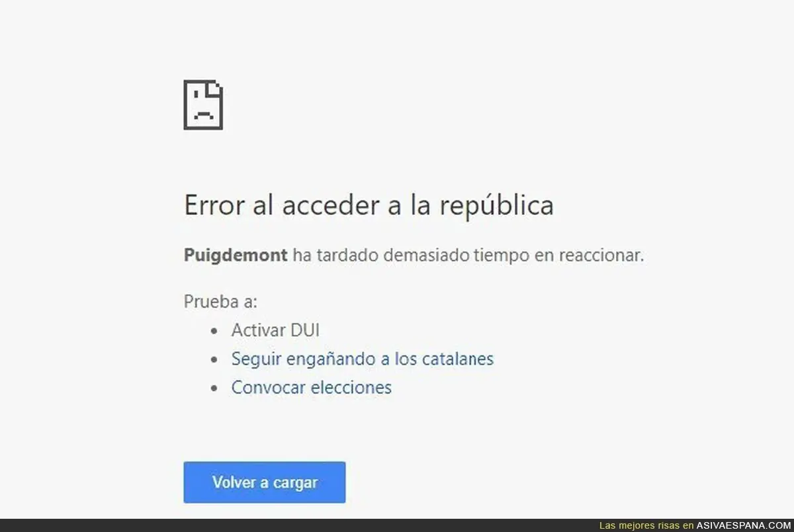
Task: Click the dark footer bar
Action: click(x=397, y=525)
